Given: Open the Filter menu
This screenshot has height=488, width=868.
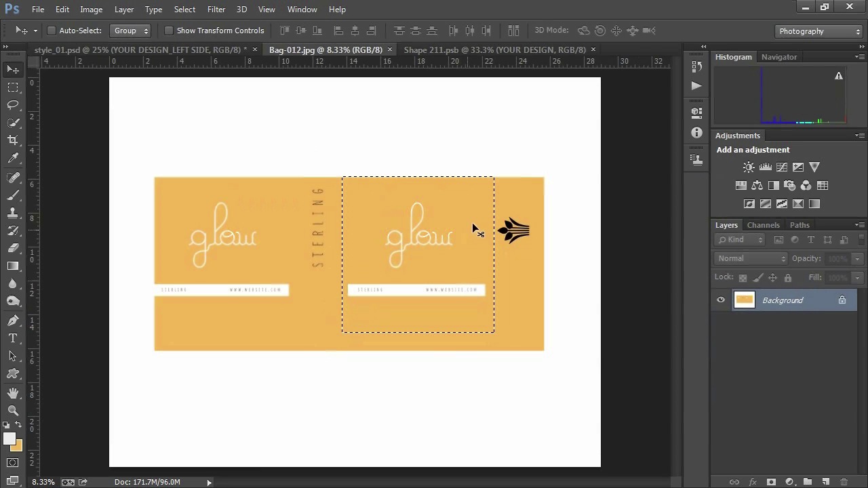Looking at the screenshot, I should coord(216,9).
